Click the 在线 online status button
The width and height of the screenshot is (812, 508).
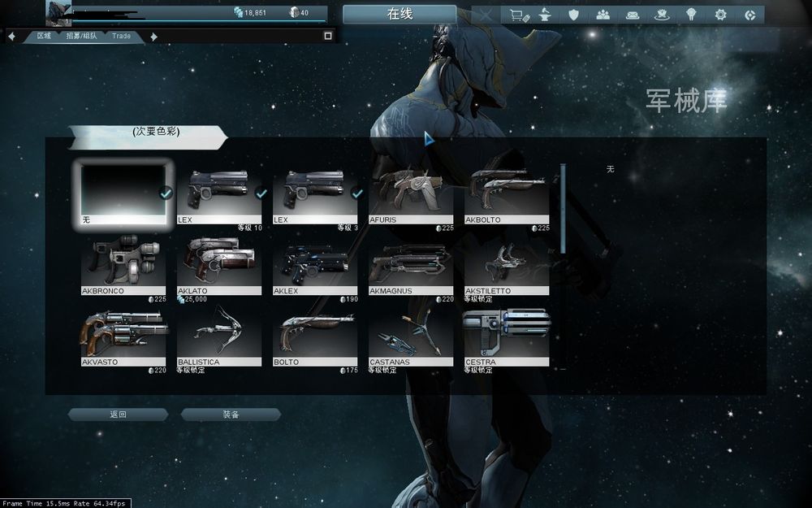(400, 15)
